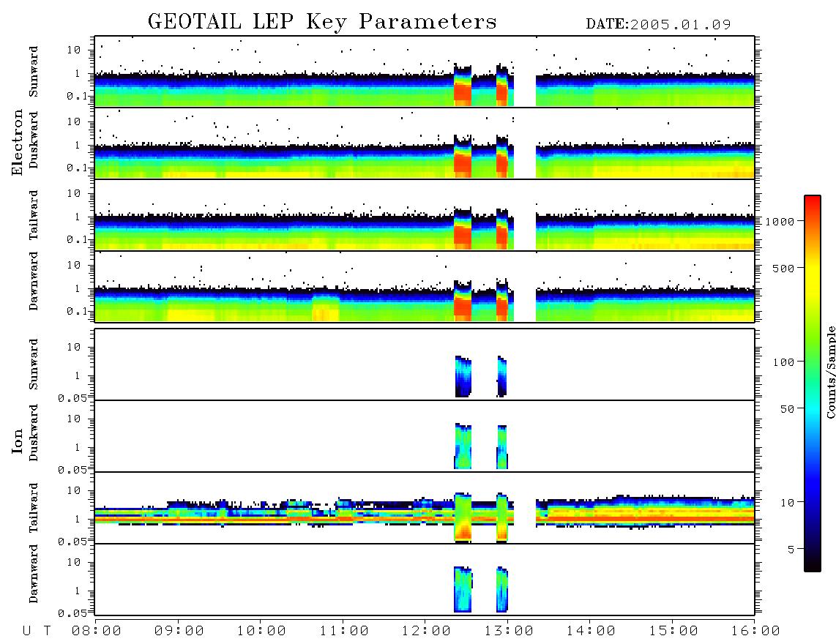Click the 12:25 burst in Ion Duskward spectrogram
836x644 pixels.
(x=463, y=446)
